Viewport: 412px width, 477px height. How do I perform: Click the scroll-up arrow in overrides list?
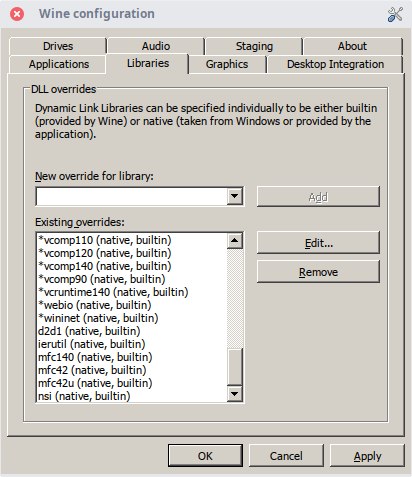pos(235,241)
